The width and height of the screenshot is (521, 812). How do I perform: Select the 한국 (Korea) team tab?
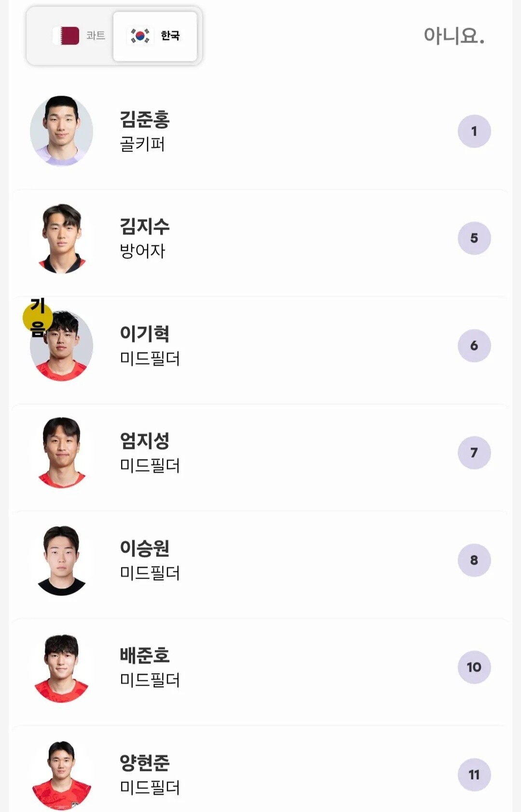[x=155, y=36]
